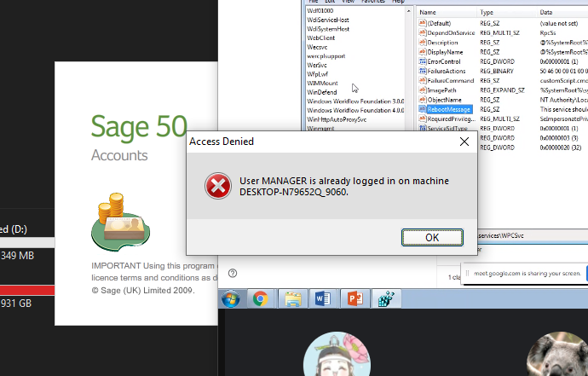The image size is (588, 376).
Task: Switch to PowerPoint on the taskbar
Action: [355, 299]
